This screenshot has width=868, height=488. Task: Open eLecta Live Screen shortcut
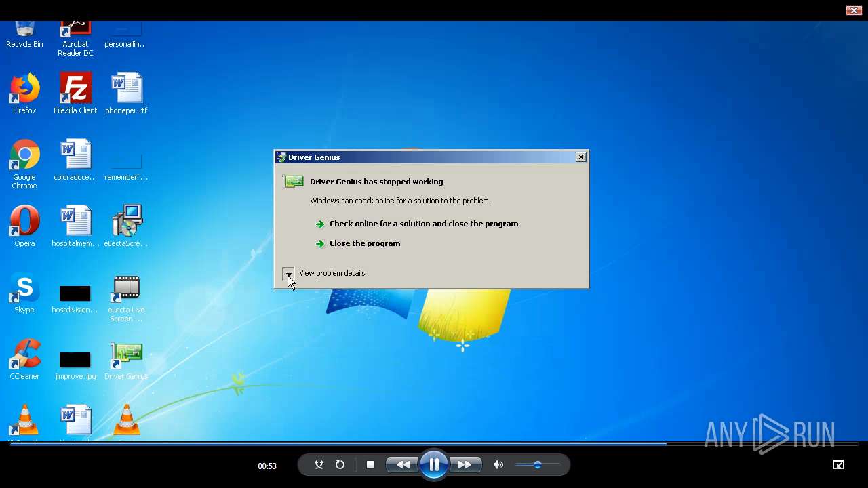(x=126, y=298)
